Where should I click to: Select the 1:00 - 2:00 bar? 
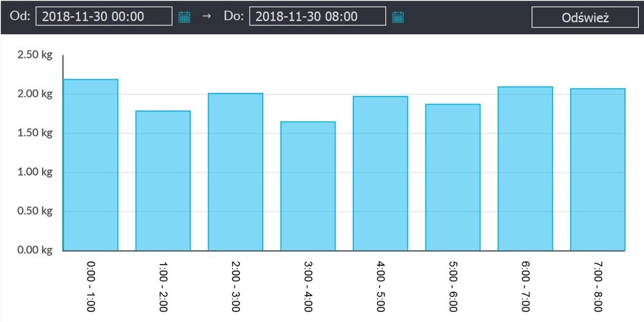163,180
